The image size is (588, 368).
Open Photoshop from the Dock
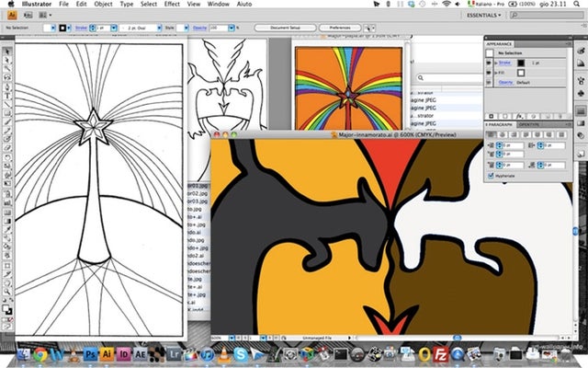tap(91, 355)
